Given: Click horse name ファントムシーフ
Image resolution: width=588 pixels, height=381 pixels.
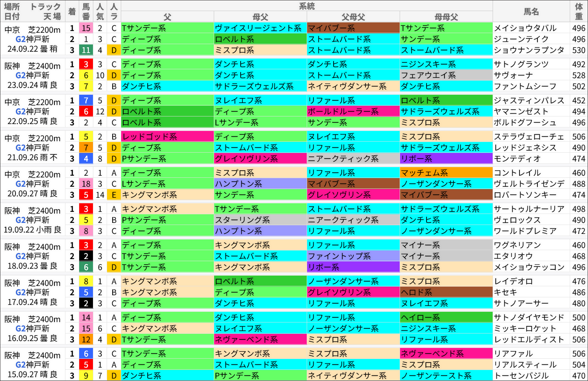Looking at the screenshot, I should pyautogui.click(x=525, y=86).
